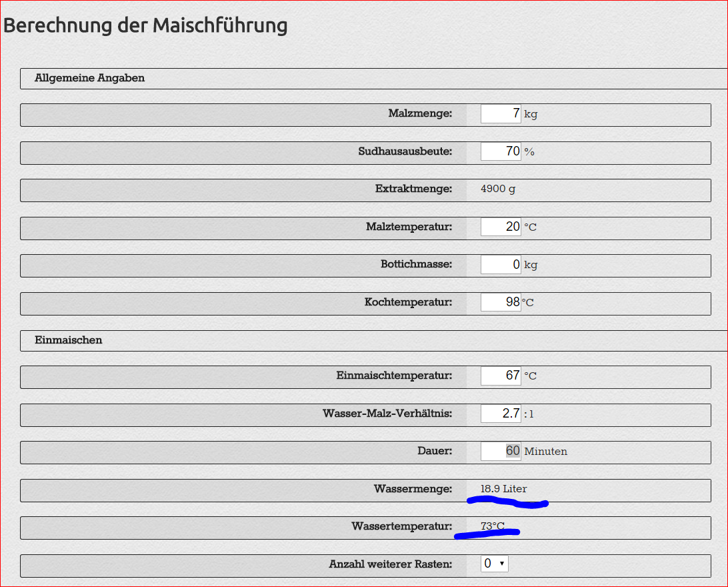Click the Dauer label text
The height and width of the screenshot is (587, 728).
pos(435,451)
